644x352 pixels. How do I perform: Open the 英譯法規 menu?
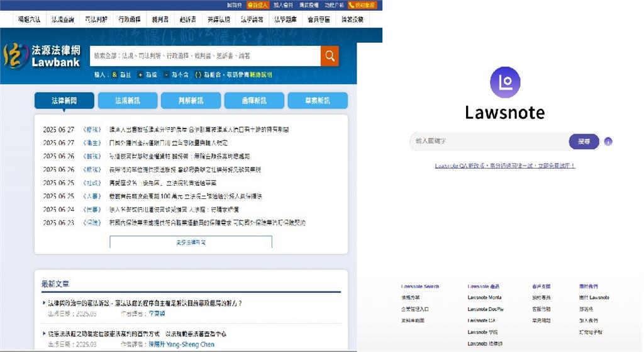(218, 20)
